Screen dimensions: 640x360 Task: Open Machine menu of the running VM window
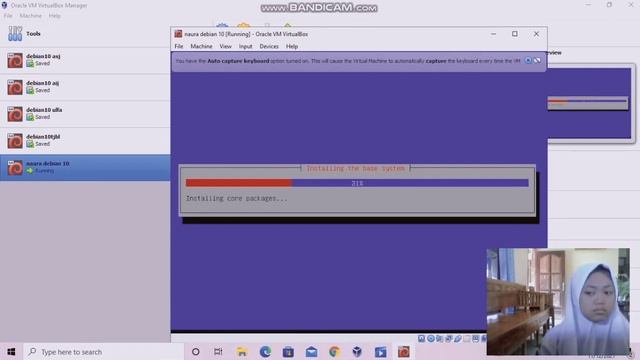pyautogui.click(x=201, y=47)
